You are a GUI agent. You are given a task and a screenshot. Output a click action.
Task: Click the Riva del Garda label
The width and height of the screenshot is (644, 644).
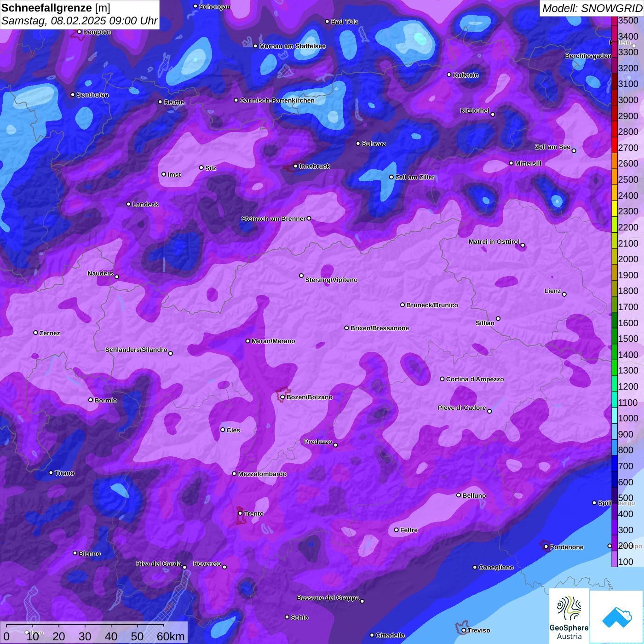159,563
